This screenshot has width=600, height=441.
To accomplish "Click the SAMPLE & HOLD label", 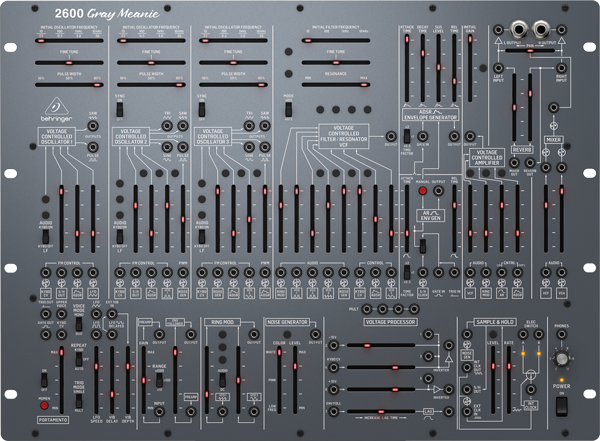I will click(x=495, y=322).
